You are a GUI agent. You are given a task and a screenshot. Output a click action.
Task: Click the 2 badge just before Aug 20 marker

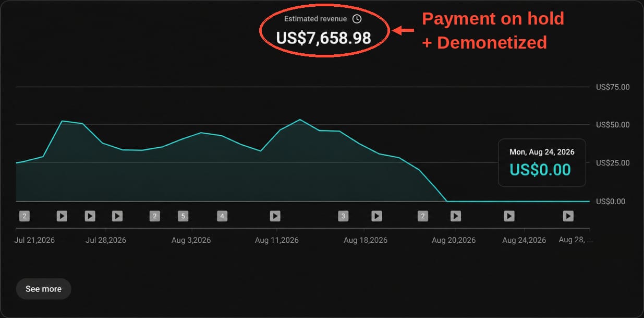pos(423,216)
